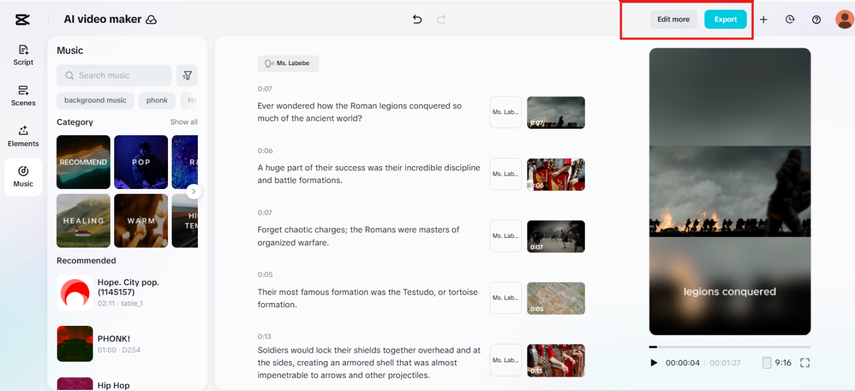Redo the last undone action

pyautogui.click(x=441, y=20)
